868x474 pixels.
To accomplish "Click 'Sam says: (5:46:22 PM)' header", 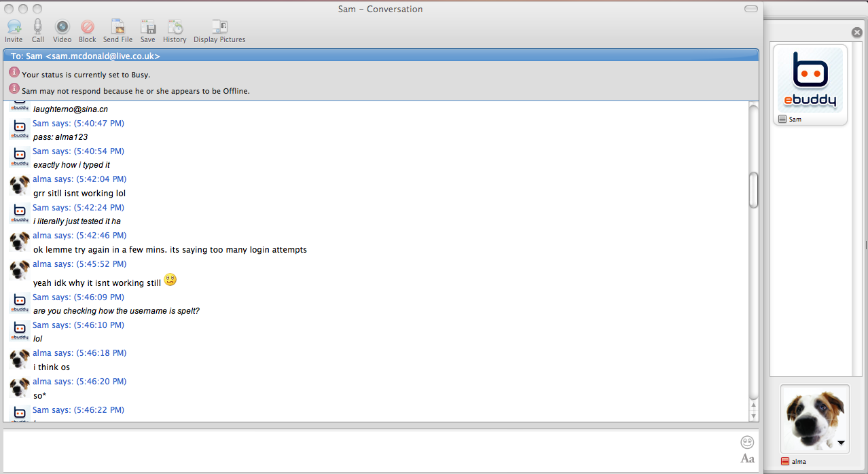I will coord(78,410).
